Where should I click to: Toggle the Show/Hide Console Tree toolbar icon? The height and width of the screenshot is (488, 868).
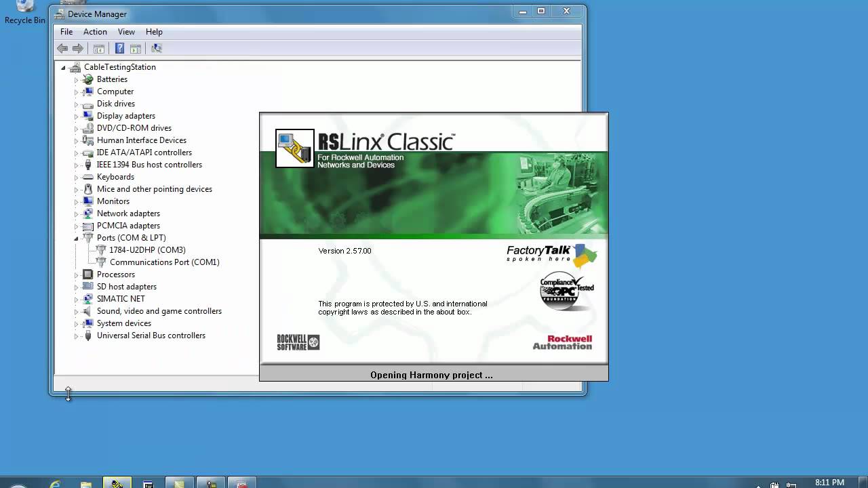[98, 48]
